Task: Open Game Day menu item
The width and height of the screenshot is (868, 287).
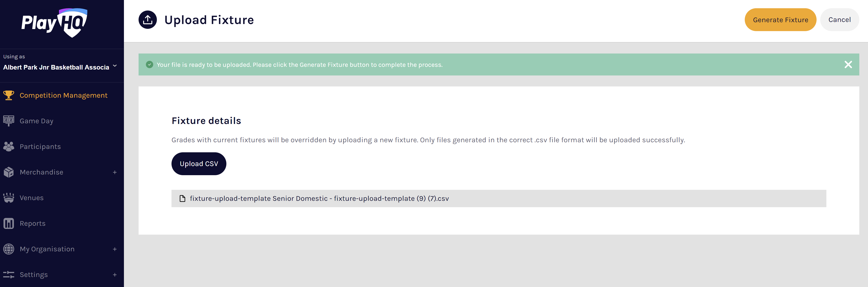Action: click(x=36, y=121)
